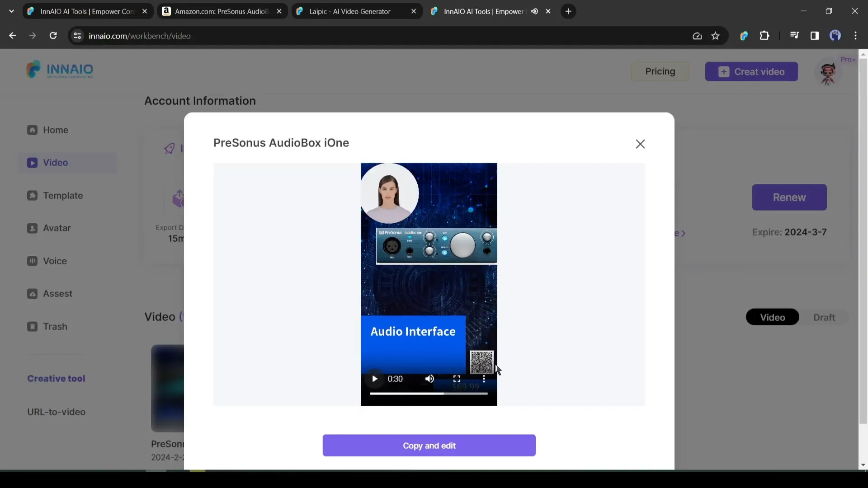The width and height of the screenshot is (868, 488).
Task: Open the user profile avatar menu
Action: pyautogui.click(x=828, y=72)
